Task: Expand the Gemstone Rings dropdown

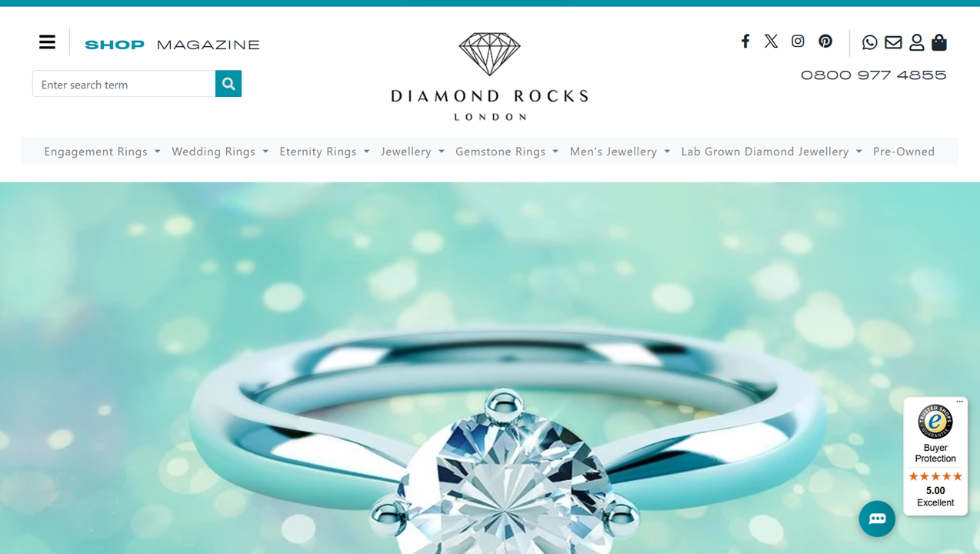Action: [507, 152]
